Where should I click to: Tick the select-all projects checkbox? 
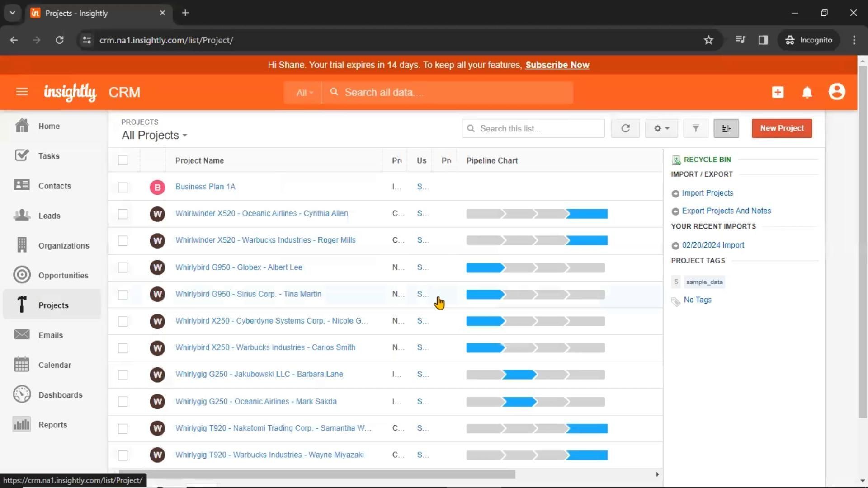click(123, 160)
